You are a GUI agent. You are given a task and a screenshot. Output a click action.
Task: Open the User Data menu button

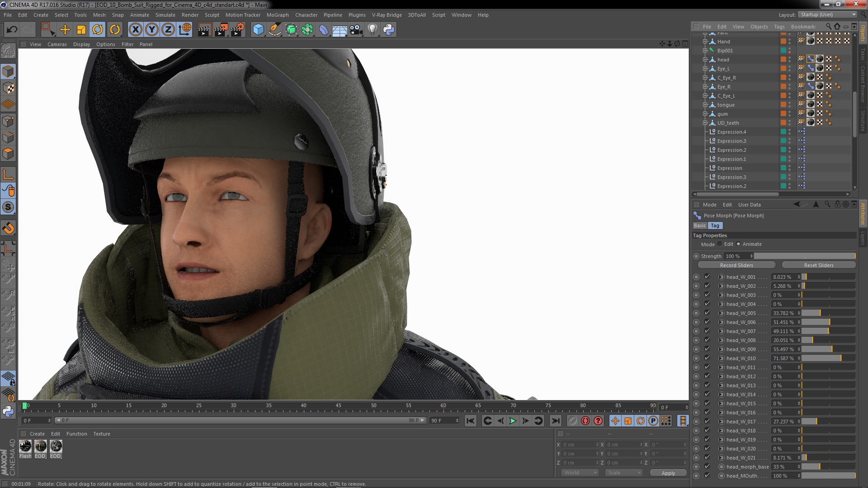point(749,205)
